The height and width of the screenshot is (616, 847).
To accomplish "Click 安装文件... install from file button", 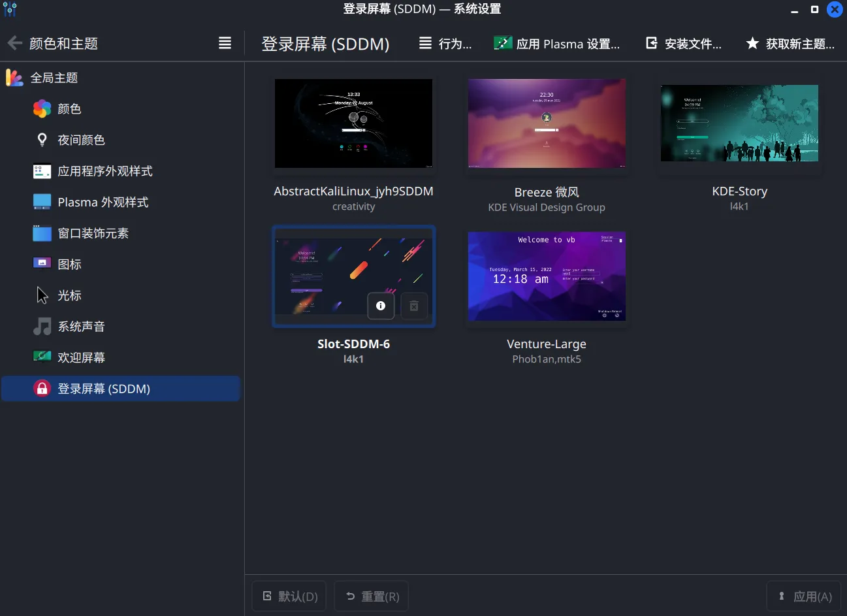I will click(684, 44).
